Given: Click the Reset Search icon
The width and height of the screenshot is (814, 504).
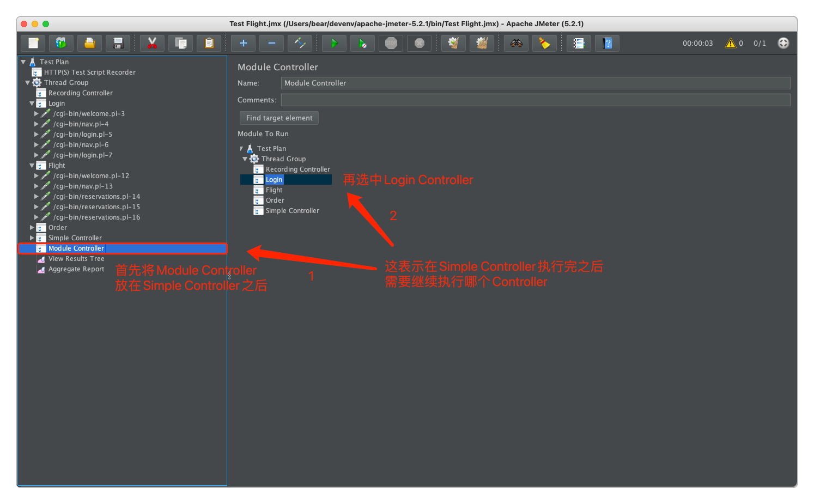Looking at the screenshot, I should tap(545, 43).
